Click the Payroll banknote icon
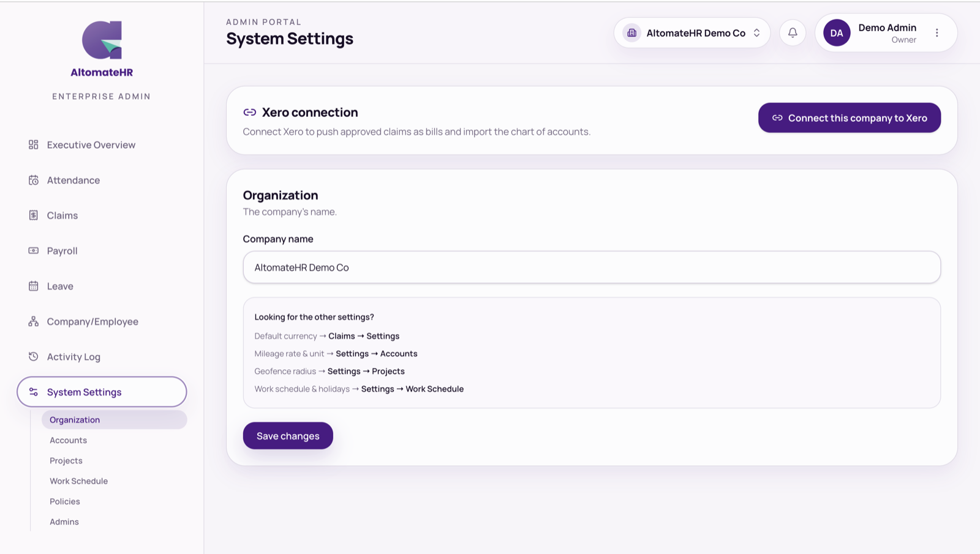980x554 pixels. (x=34, y=251)
